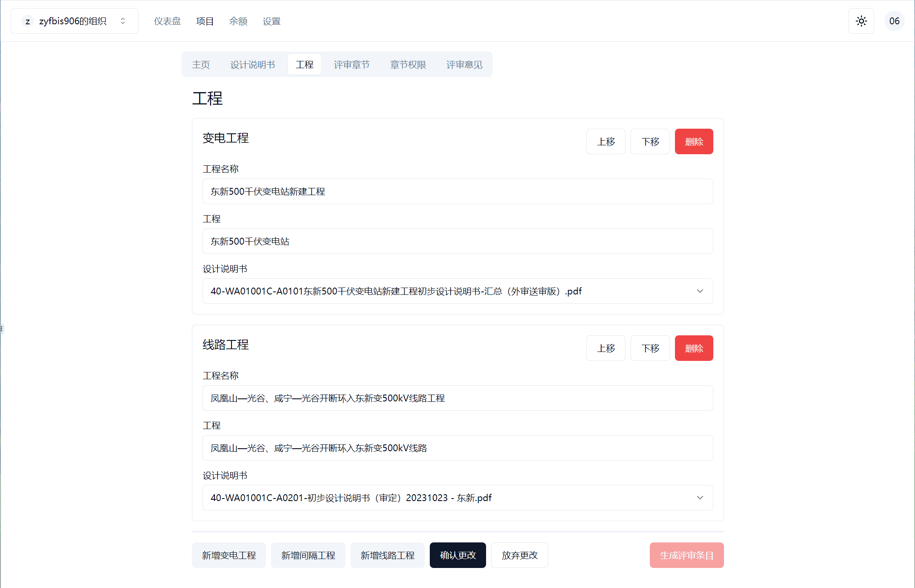Click the 线路工程 card heading

pos(226,345)
